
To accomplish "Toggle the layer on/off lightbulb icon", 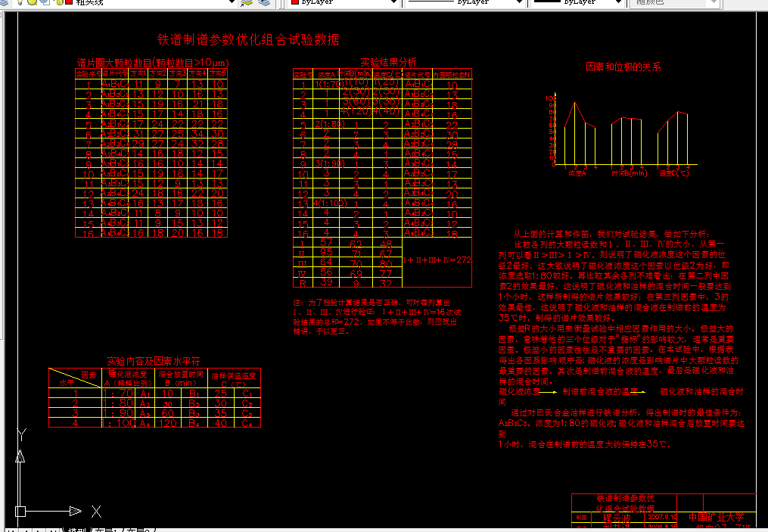I will tap(20, 2).
